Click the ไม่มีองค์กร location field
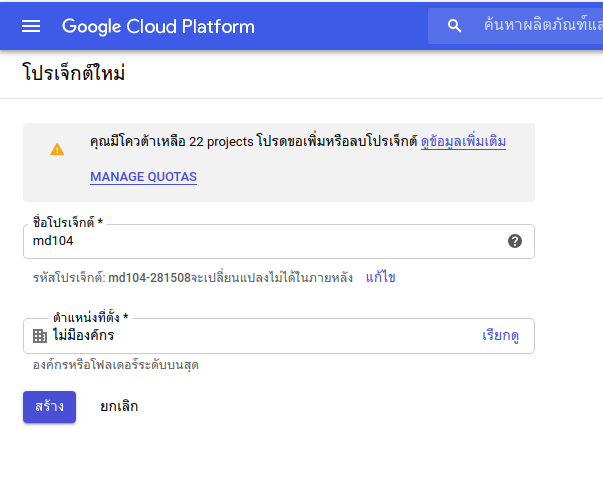Screen dimensions: 603x503 click(279, 336)
